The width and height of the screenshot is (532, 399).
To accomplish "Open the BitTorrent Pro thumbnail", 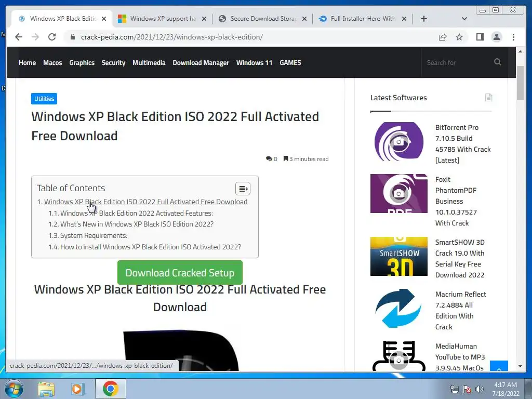I will [x=398, y=141].
